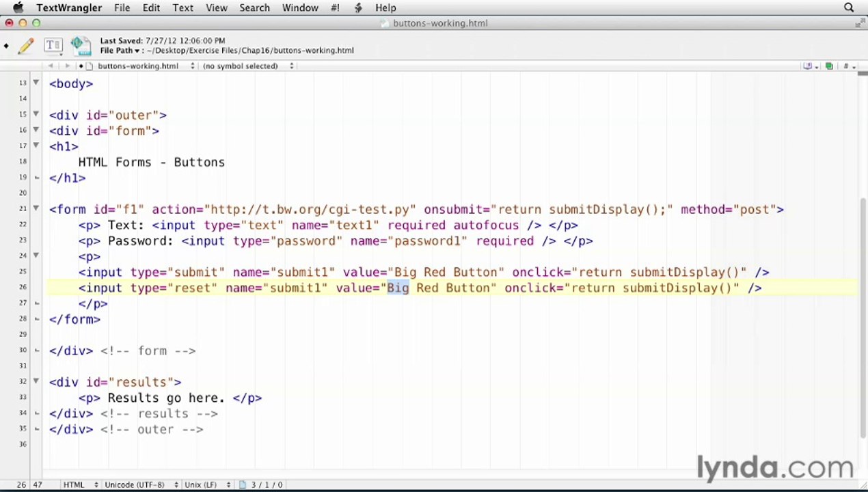Open the Edit menu
Image resolution: width=868 pixels, height=492 pixels.
pyautogui.click(x=151, y=8)
